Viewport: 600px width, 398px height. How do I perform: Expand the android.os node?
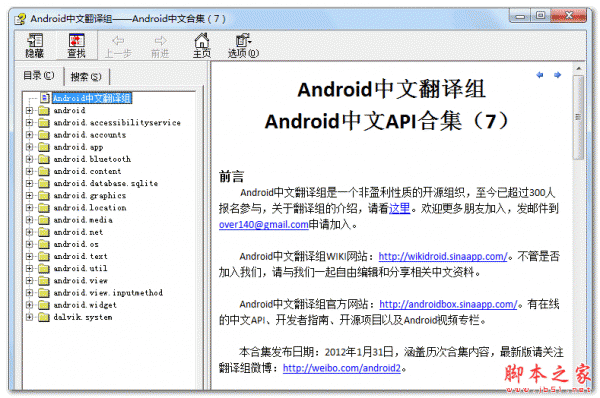tap(29, 244)
